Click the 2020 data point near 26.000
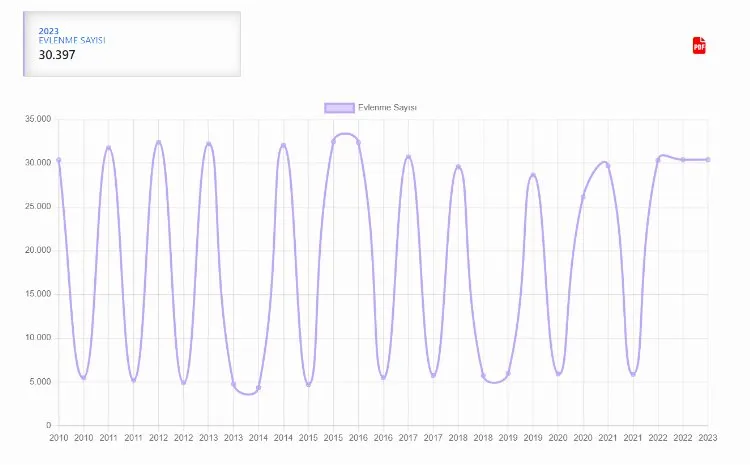The width and height of the screenshot is (750, 465). (583, 196)
